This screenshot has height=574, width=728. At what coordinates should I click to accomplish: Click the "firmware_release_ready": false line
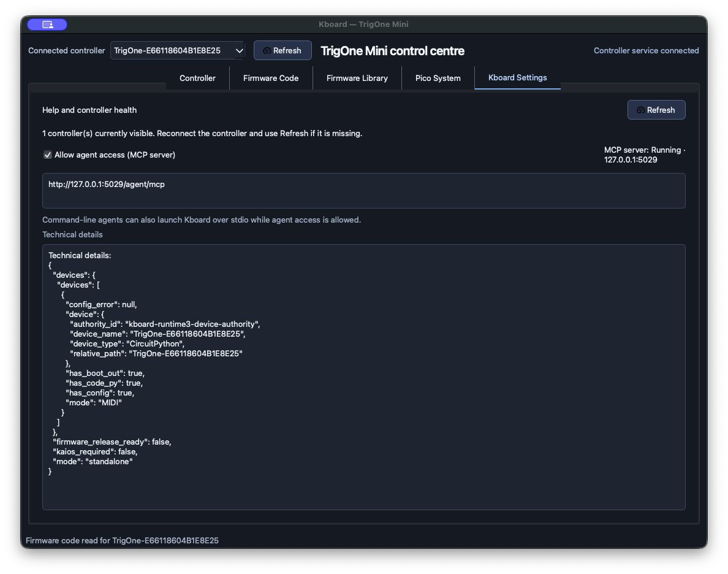coord(112,442)
